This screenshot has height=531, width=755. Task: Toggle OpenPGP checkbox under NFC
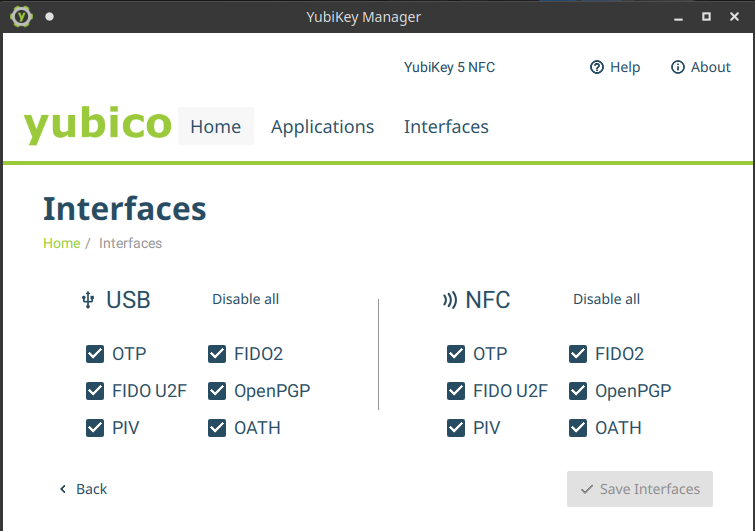(578, 391)
